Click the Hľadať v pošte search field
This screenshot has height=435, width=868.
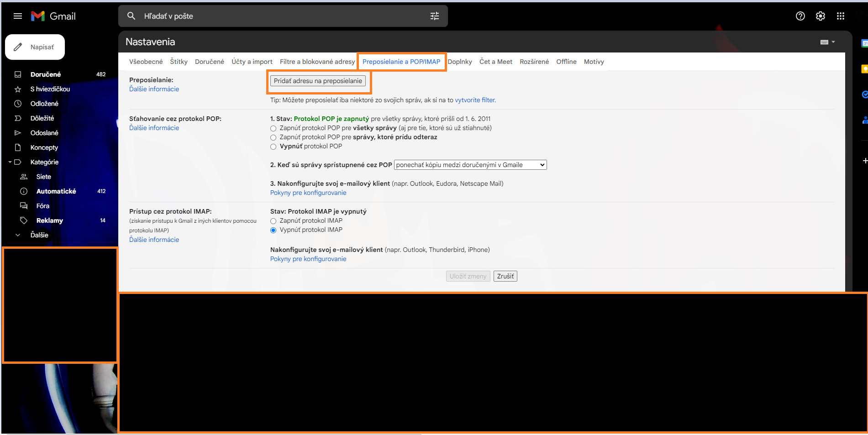[x=283, y=16]
